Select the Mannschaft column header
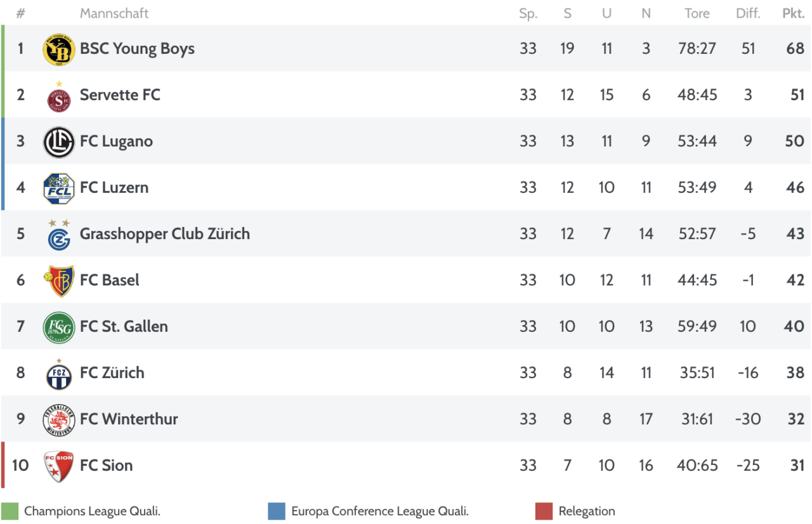The image size is (812, 524). coord(114,13)
